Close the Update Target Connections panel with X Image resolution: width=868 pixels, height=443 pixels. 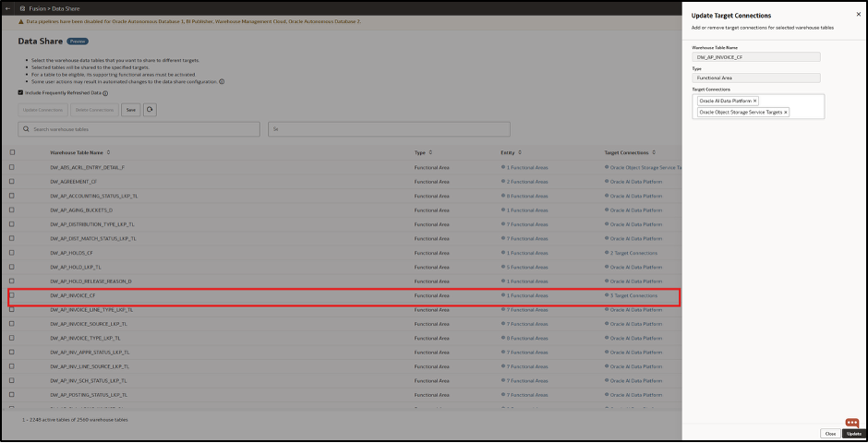click(859, 15)
